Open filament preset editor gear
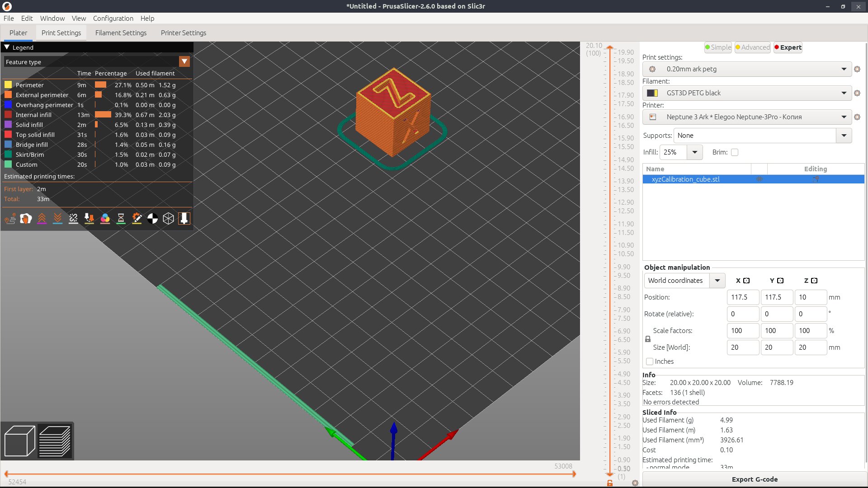The width and height of the screenshot is (868, 488). point(857,93)
